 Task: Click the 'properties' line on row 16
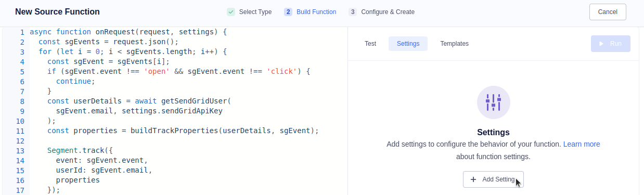pos(78,180)
